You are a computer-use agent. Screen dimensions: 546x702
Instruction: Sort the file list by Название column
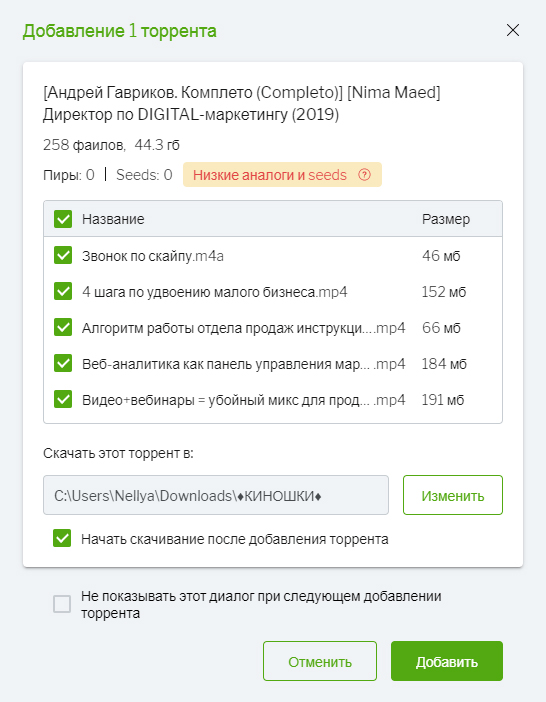click(x=113, y=219)
